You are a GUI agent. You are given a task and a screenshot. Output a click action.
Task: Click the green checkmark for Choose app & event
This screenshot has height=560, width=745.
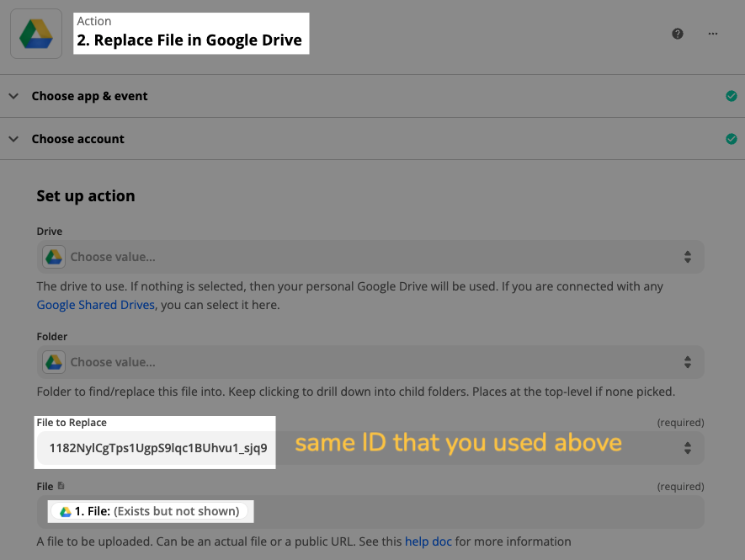[x=732, y=96]
